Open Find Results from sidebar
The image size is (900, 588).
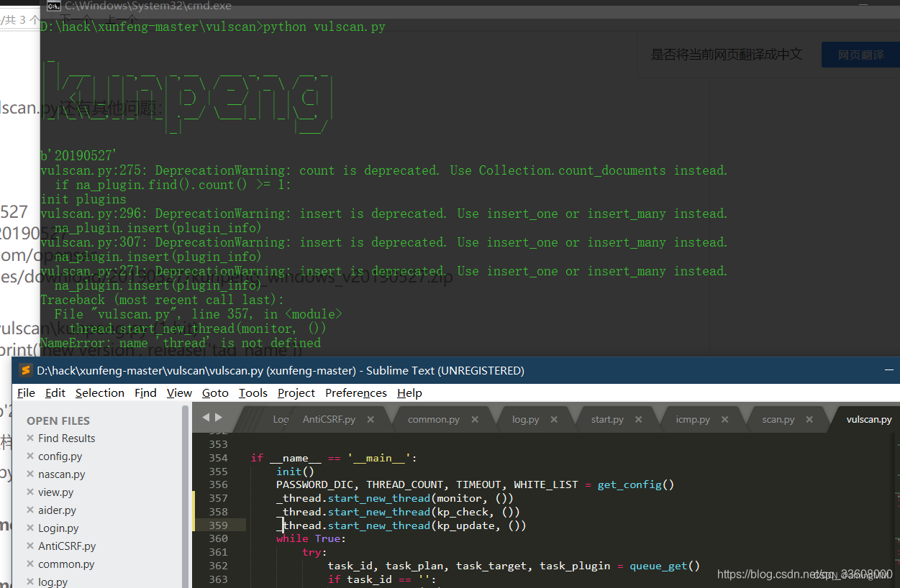click(67, 438)
